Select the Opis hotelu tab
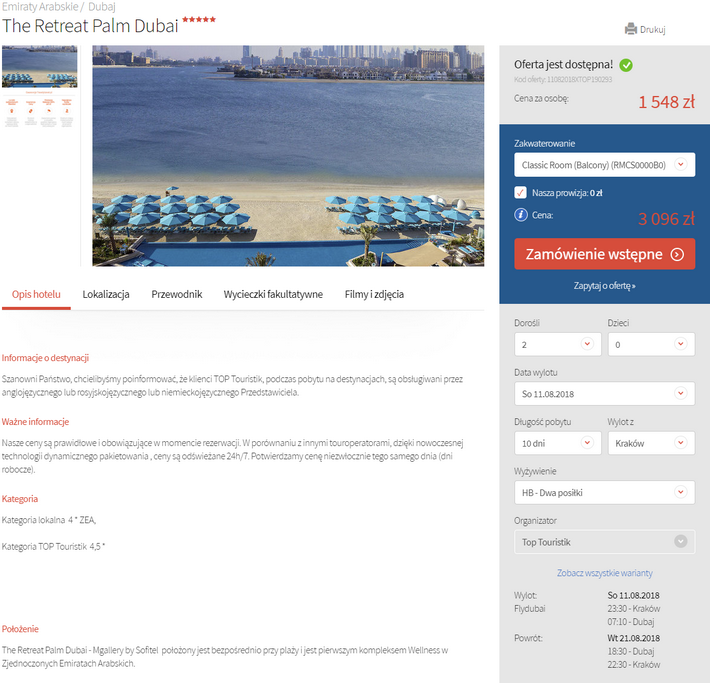The image size is (710, 683). click(36, 294)
